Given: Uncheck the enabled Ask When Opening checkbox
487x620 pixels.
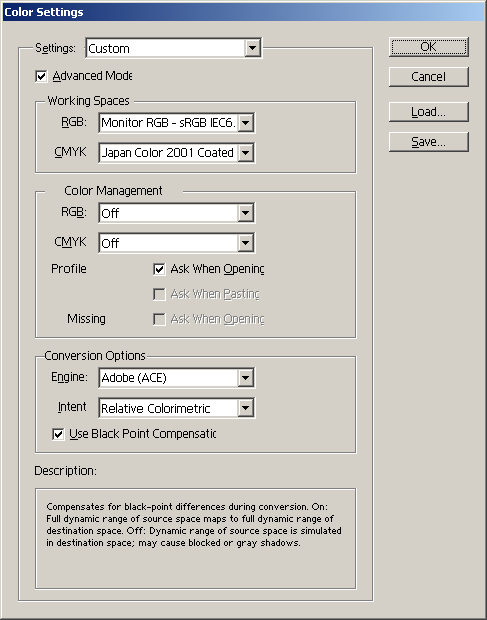Looking at the screenshot, I should 159,269.
